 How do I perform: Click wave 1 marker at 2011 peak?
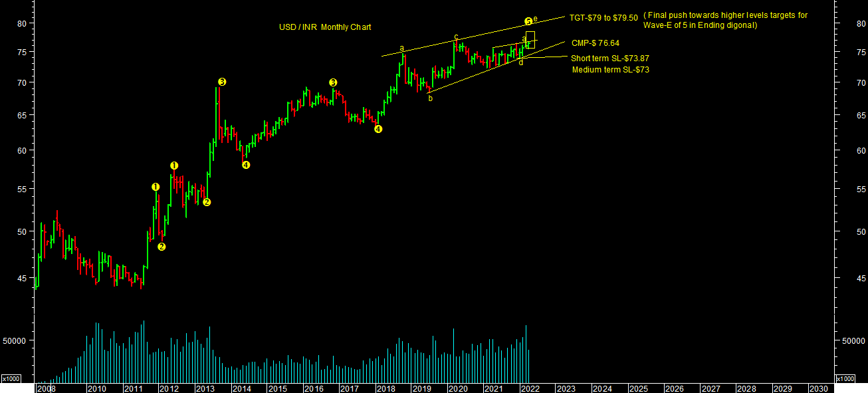tap(156, 187)
